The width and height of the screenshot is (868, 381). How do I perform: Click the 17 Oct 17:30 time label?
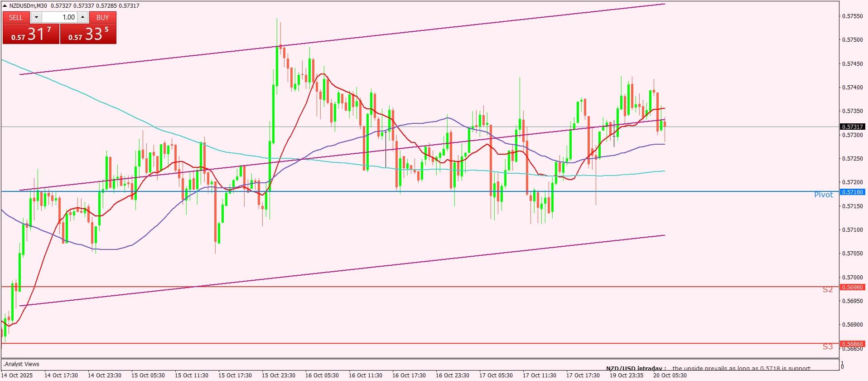pos(583,376)
